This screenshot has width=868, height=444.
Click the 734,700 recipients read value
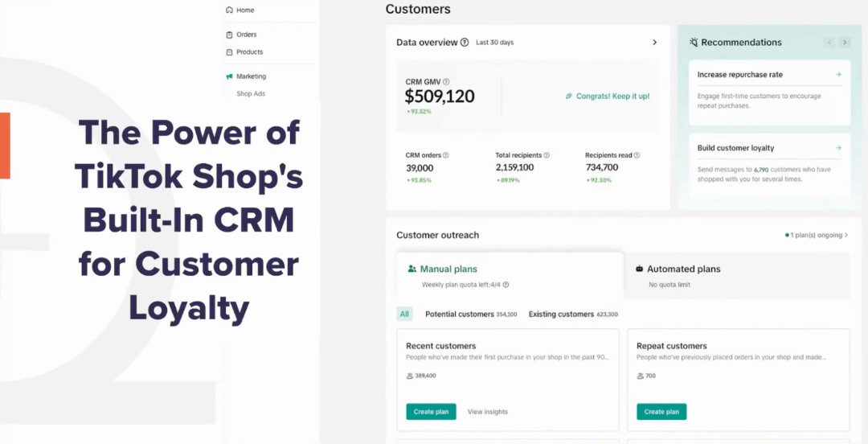(x=602, y=167)
